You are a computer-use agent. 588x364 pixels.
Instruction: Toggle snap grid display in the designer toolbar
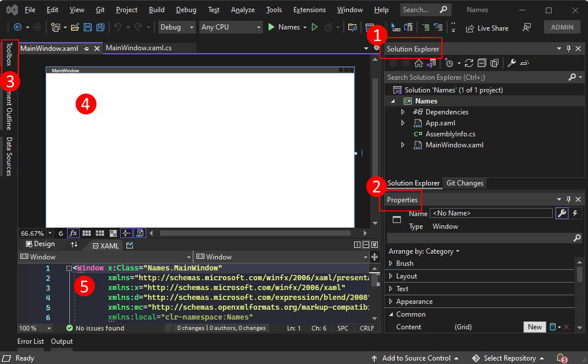coord(86,233)
